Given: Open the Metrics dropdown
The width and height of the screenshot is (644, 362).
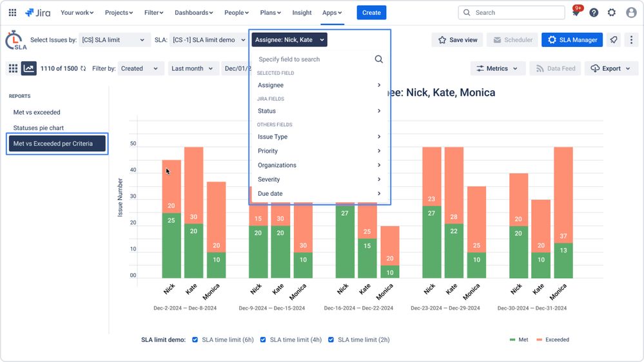Looking at the screenshot, I should [498, 68].
